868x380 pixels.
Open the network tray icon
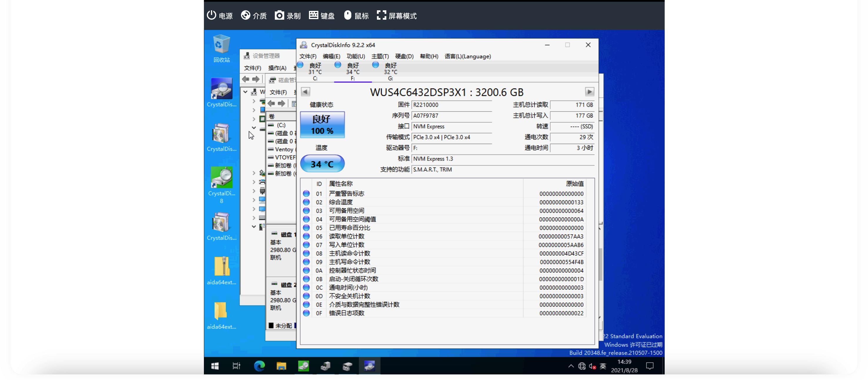tap(582, 366)
